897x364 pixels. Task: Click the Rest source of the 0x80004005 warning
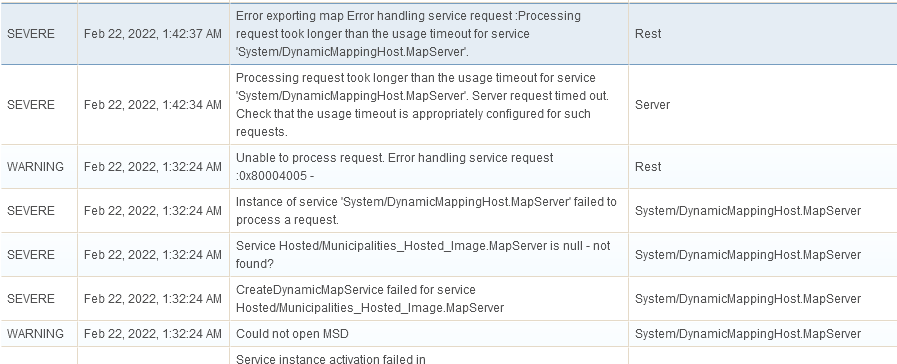tap(648, 167)
